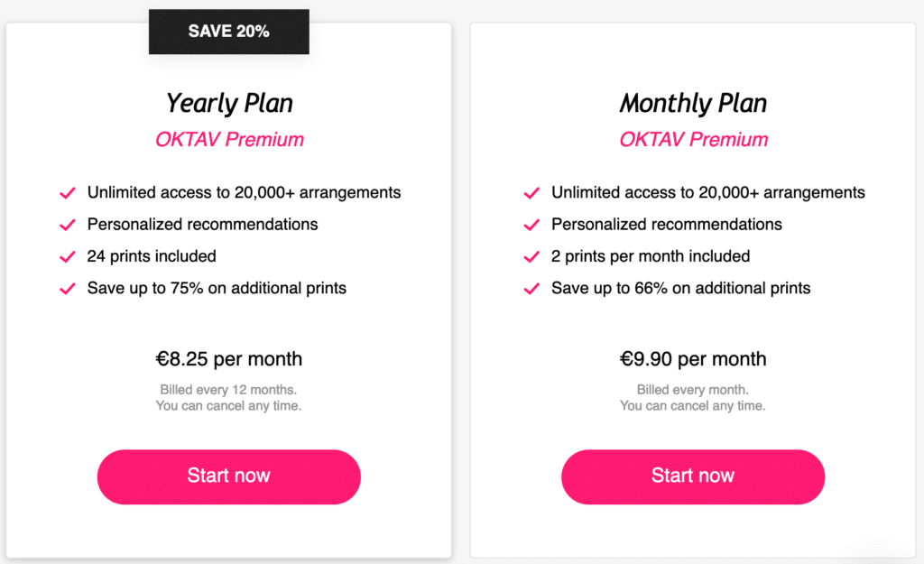
Task: Click checkmark next to Save up to 75%
Action: coord(67,289)
